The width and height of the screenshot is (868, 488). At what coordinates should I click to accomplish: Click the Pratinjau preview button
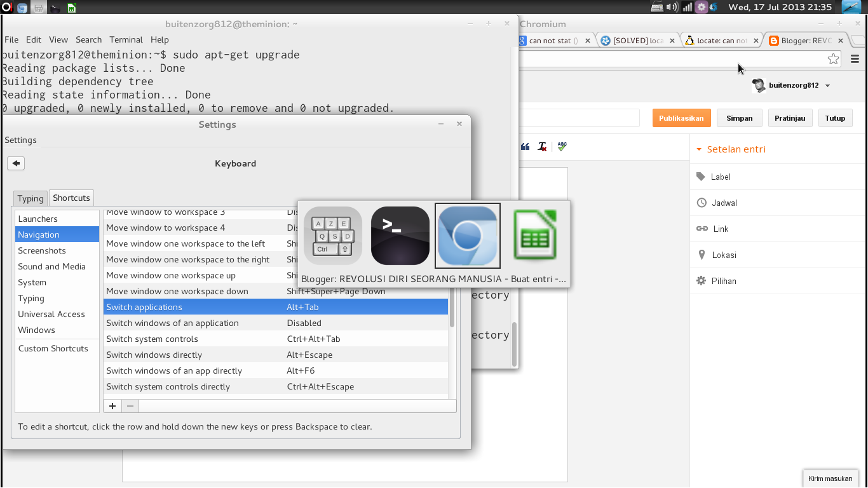coord(790,118)
